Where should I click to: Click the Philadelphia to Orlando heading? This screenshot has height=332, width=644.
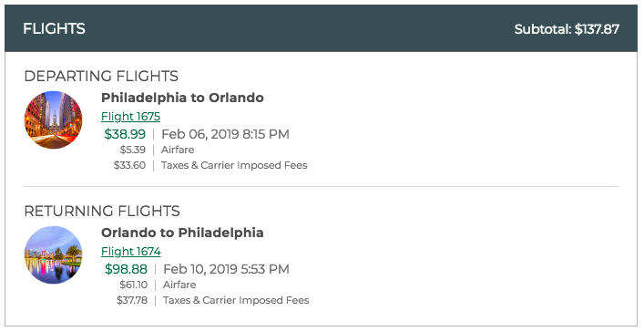(x=182, y=98)
